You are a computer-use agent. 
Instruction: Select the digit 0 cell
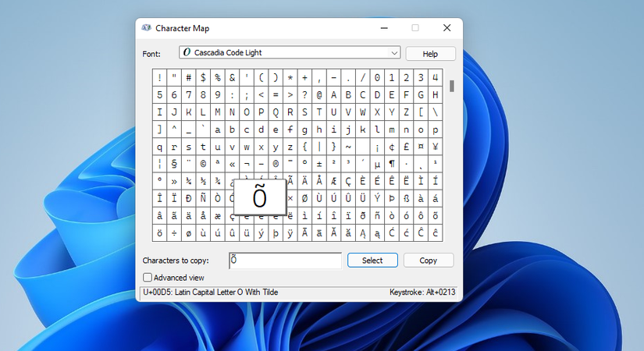tap(377, 77)
